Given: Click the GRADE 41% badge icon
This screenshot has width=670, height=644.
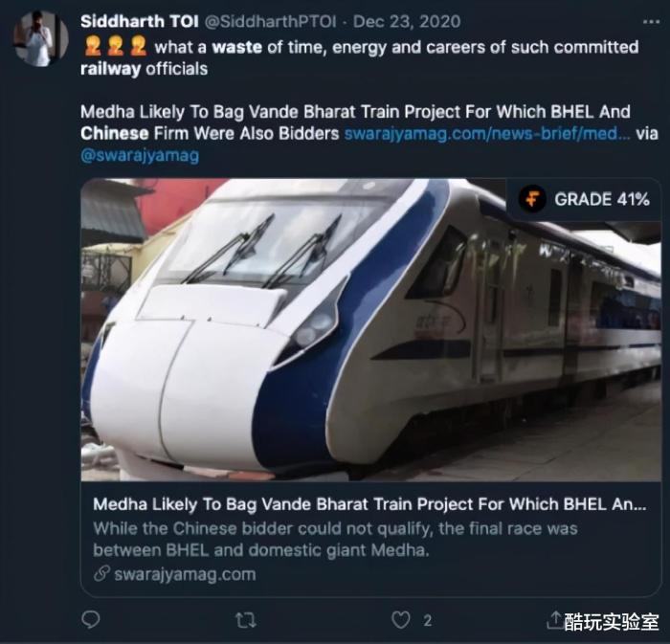Looking at the screenshot, I should (x=532, y=199).
